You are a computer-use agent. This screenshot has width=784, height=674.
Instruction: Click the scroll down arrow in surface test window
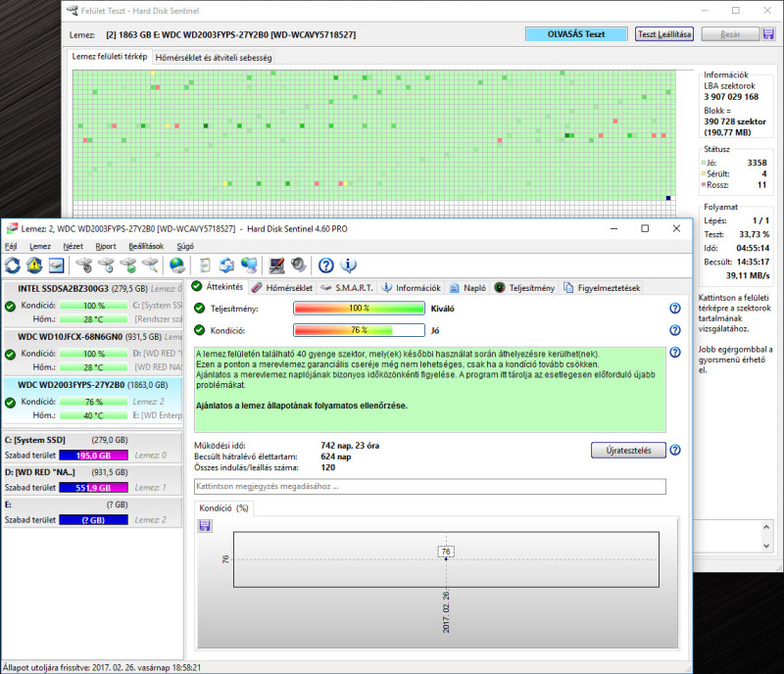tap(766, 547)
